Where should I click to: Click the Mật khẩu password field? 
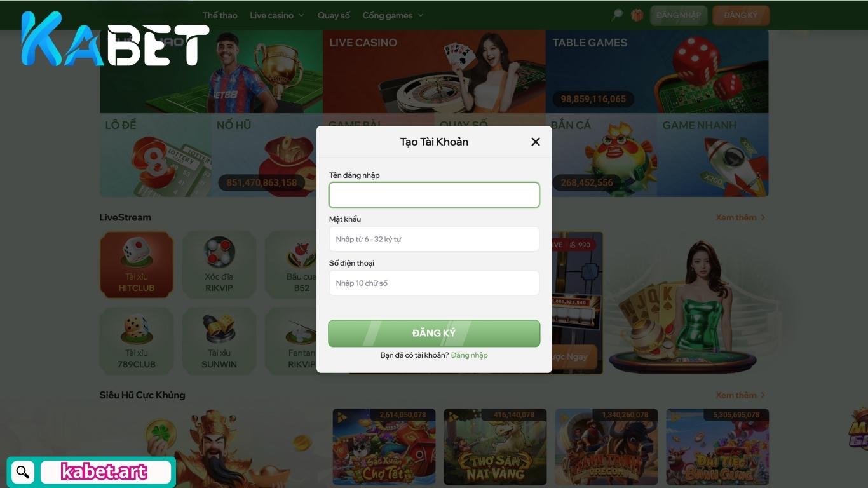(x=434, y=239)
